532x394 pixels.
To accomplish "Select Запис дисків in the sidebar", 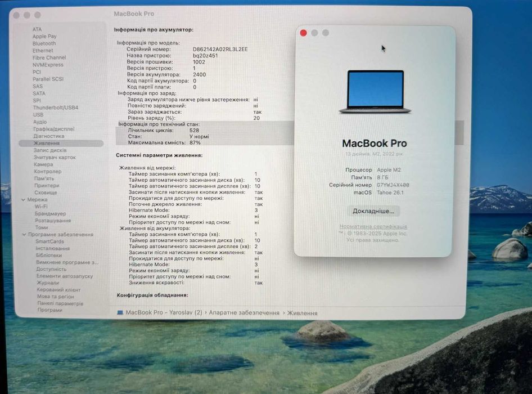I will pyautogui.click(x=50, y=150).
